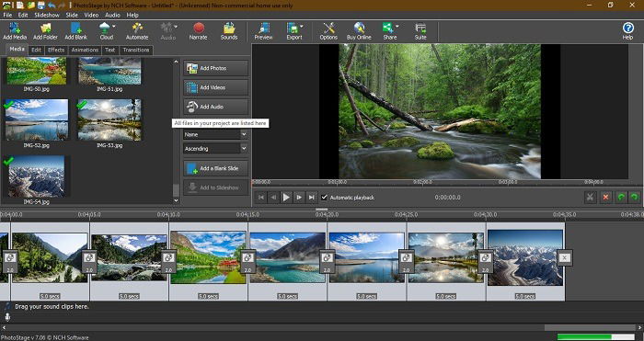The height and width of the screenshot is (341, 644).
Task: Switch to the Transitions tab
Action: tap(136, 50)
